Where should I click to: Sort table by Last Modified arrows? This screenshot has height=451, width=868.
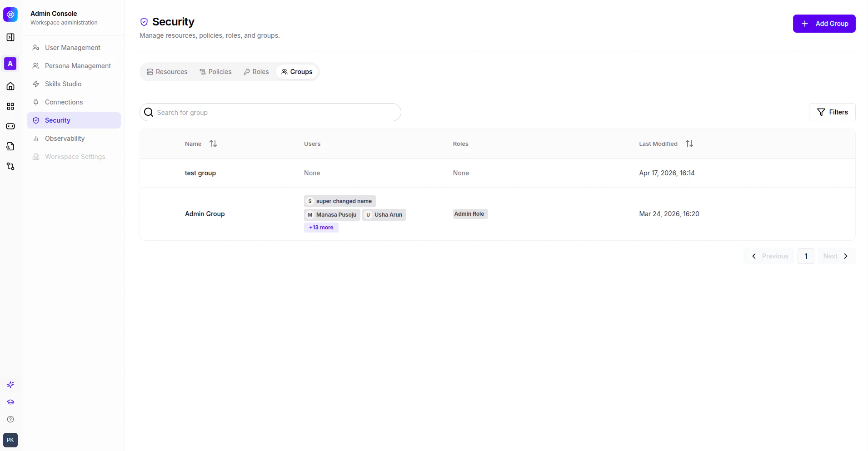[x=689, y=144]
